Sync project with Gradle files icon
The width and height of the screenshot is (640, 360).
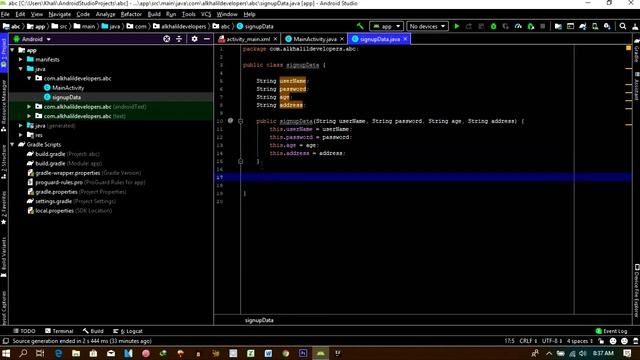(583, 26)
